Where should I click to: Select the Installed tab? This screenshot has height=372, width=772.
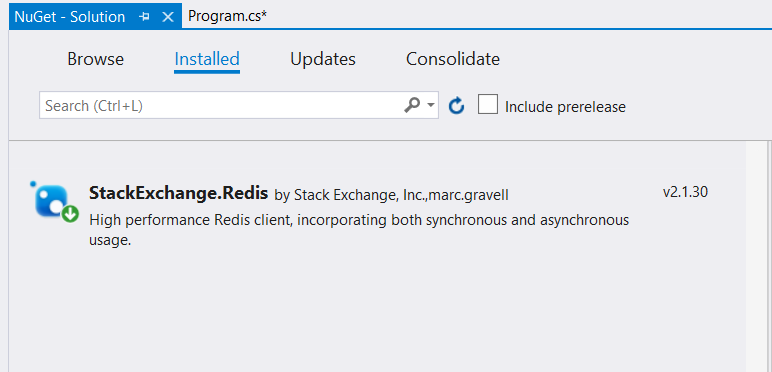click(207, 59)
